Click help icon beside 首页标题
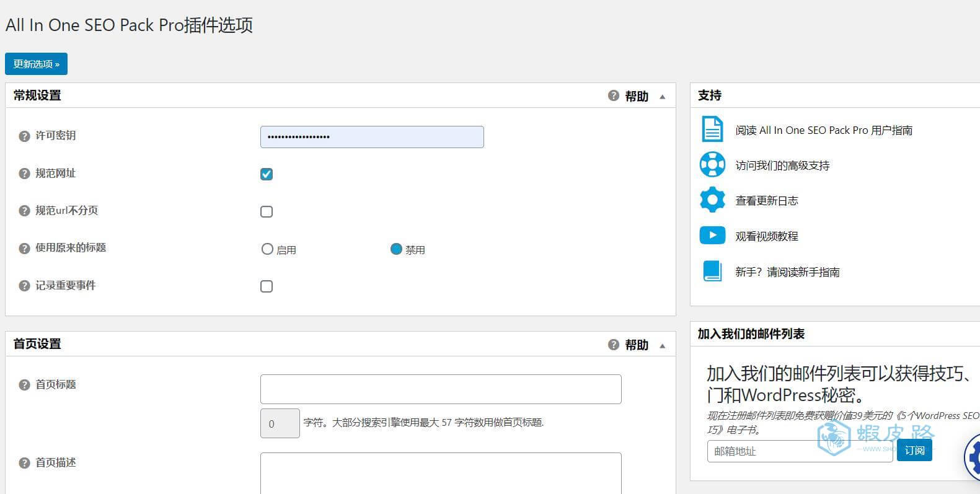 [x=24, y=386]
